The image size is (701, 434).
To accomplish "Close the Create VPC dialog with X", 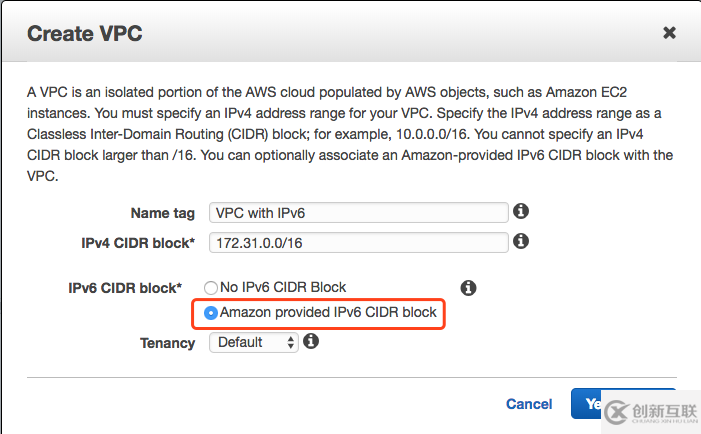I will (x=669, y=33).
